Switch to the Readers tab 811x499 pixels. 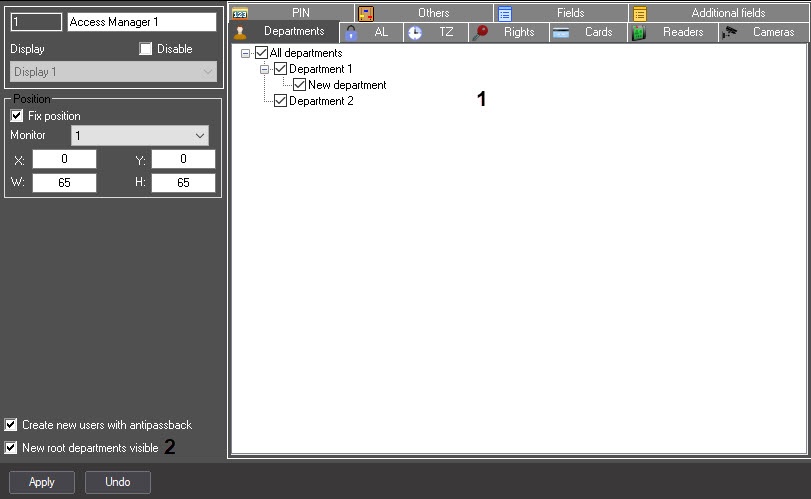click(x=673, y=32)
